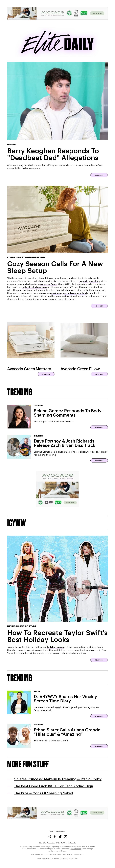
Task: Open the Selena Gomez thumbnail image
Action: tap(19, 416)
